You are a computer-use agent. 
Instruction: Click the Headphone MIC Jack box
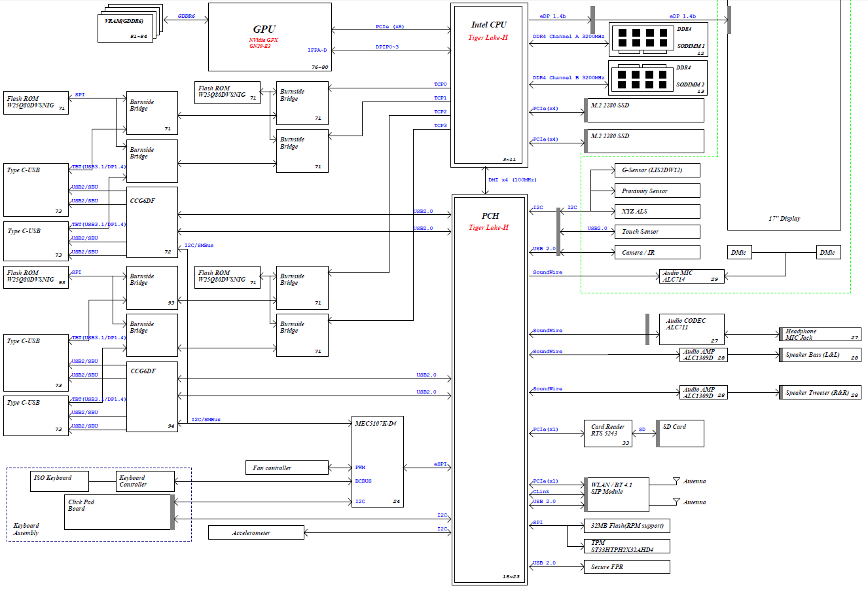click(820, 335)
